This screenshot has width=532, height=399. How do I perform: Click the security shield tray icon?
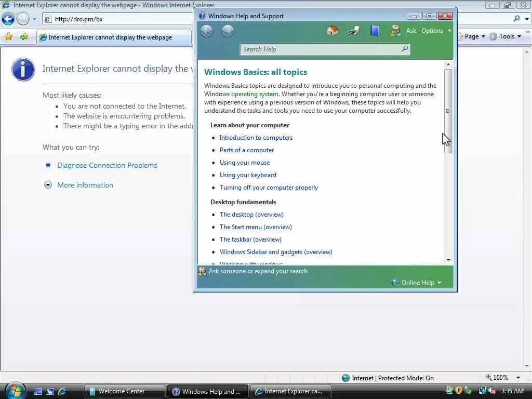coord(459,391)
